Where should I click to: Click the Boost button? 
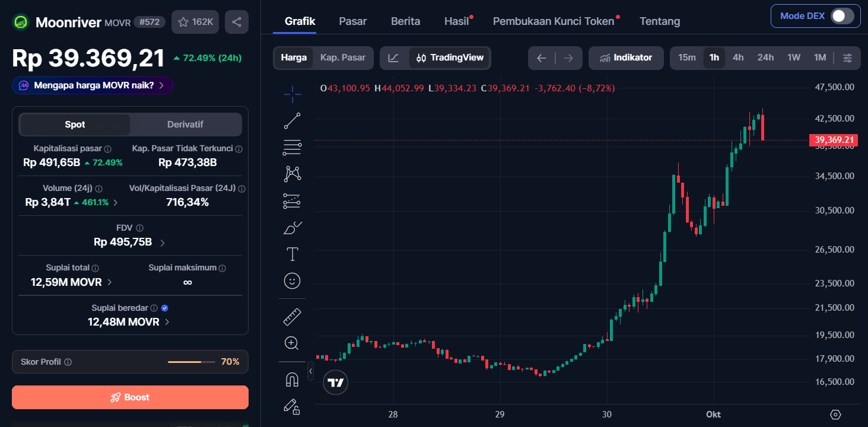130,397
